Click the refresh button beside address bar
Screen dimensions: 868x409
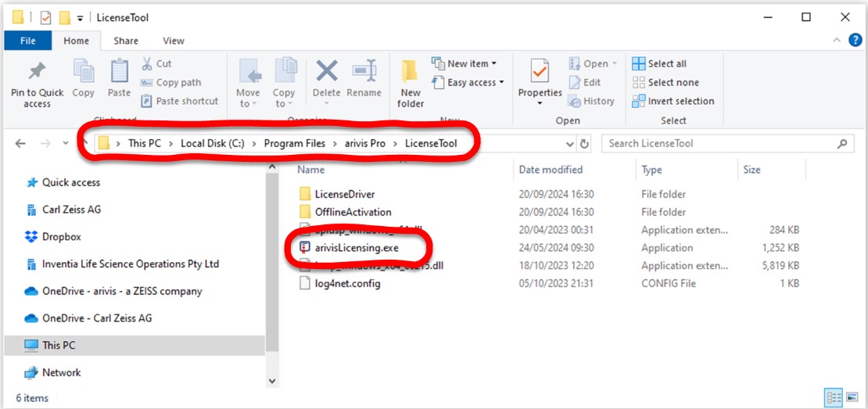[584, 144]
